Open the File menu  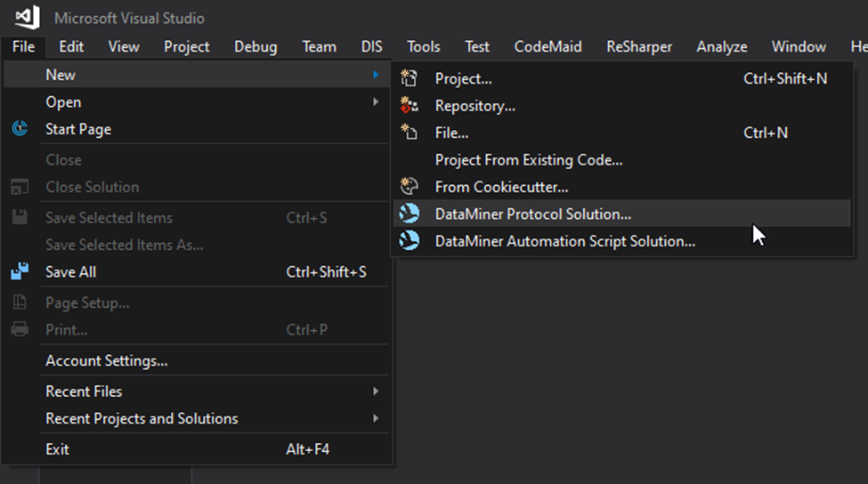click(23, 46)
